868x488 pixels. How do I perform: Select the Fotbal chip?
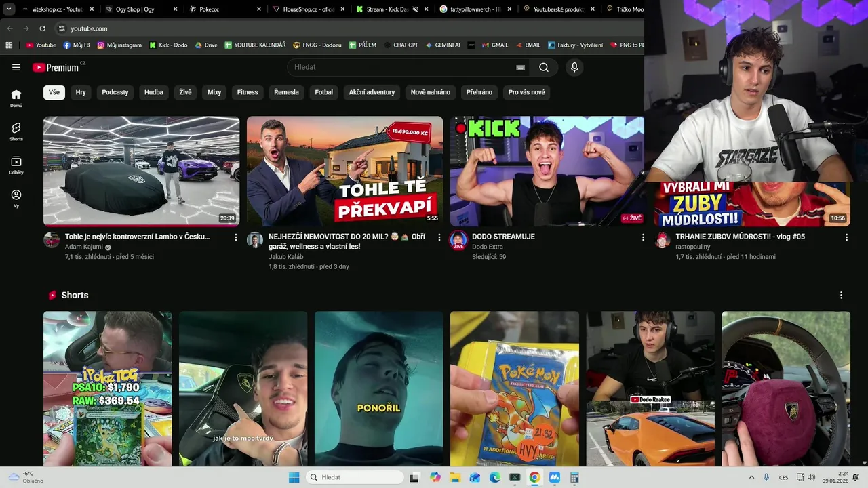point(324,92)
